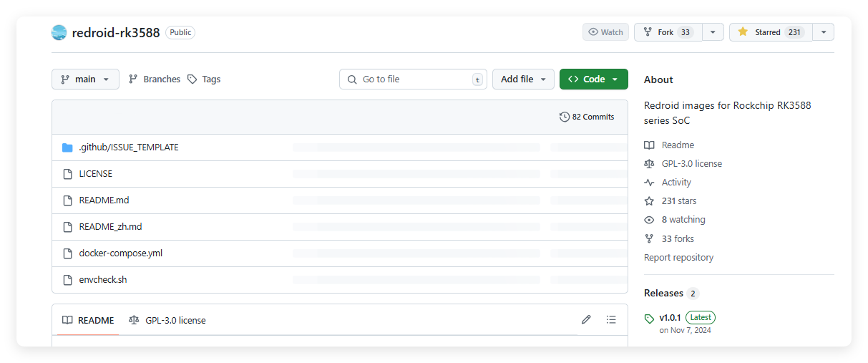Viewport: 868px width, 363px height.
Task: Open the Add file dropdown
Action: click(x=523, y=79)
